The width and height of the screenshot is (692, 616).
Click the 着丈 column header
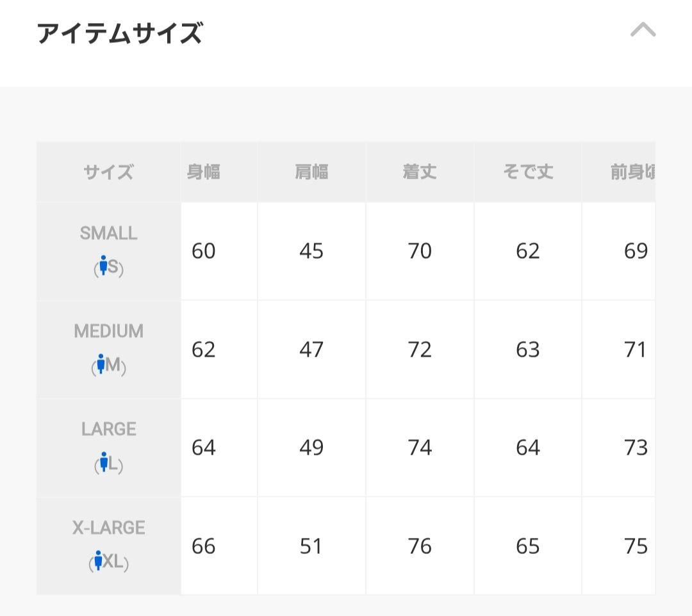[420, 172]
